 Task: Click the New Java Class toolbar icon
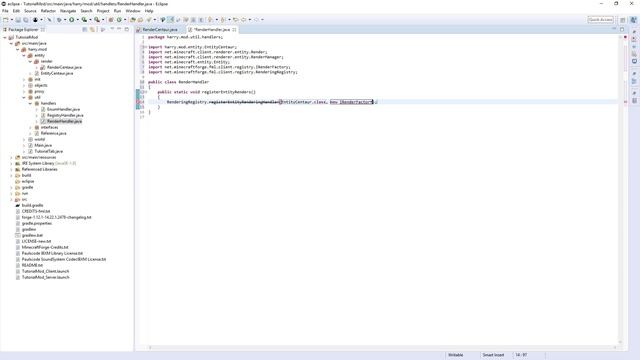coord(119,20)
